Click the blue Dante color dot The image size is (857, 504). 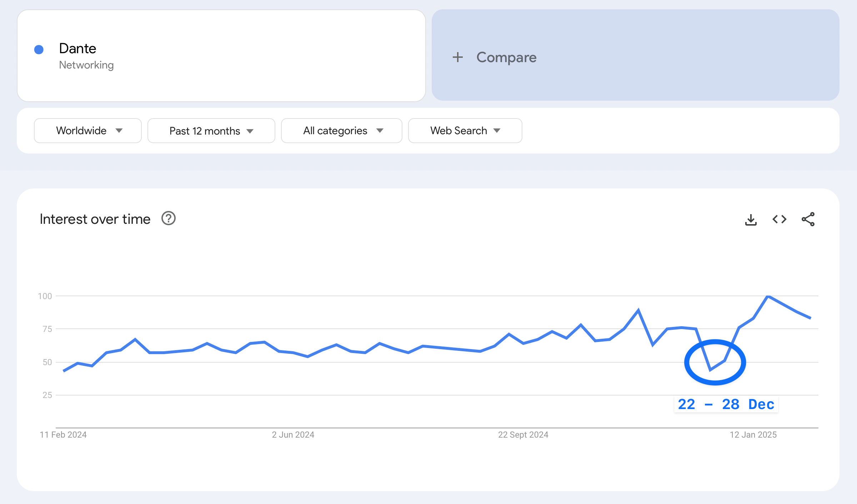(x=39, y=50)
